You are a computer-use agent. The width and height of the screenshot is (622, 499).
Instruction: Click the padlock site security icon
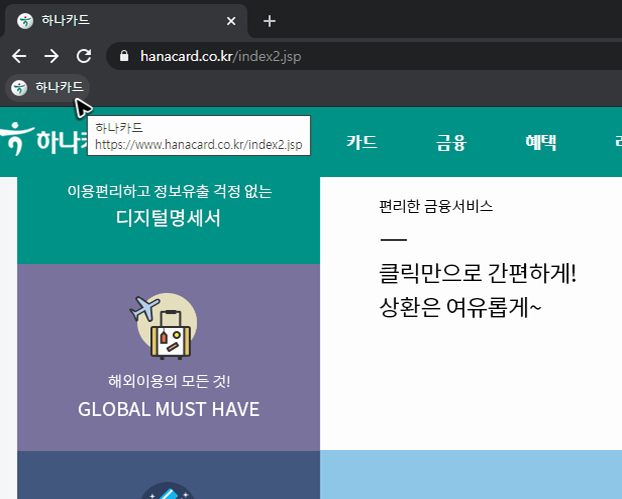coord(124,56)
